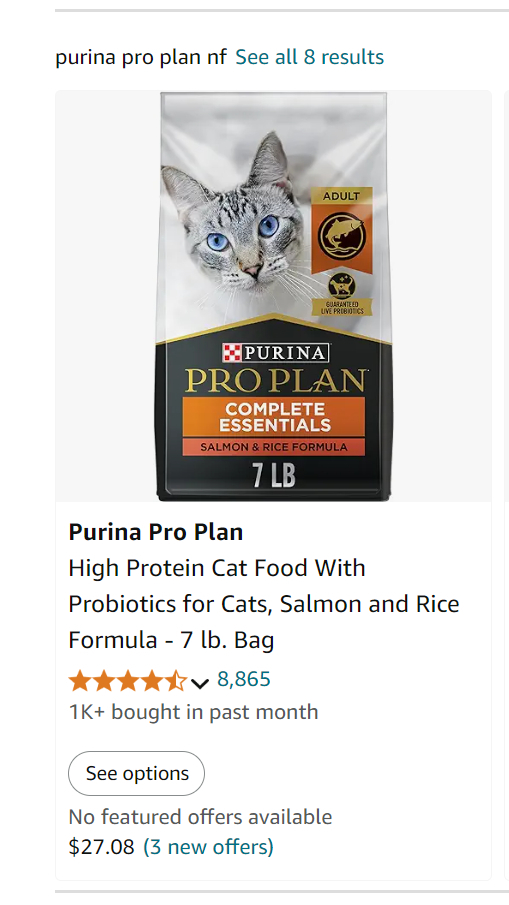Click the "See options" button
509x905 pixels.
pyautogui.click(x=137, y=773)
